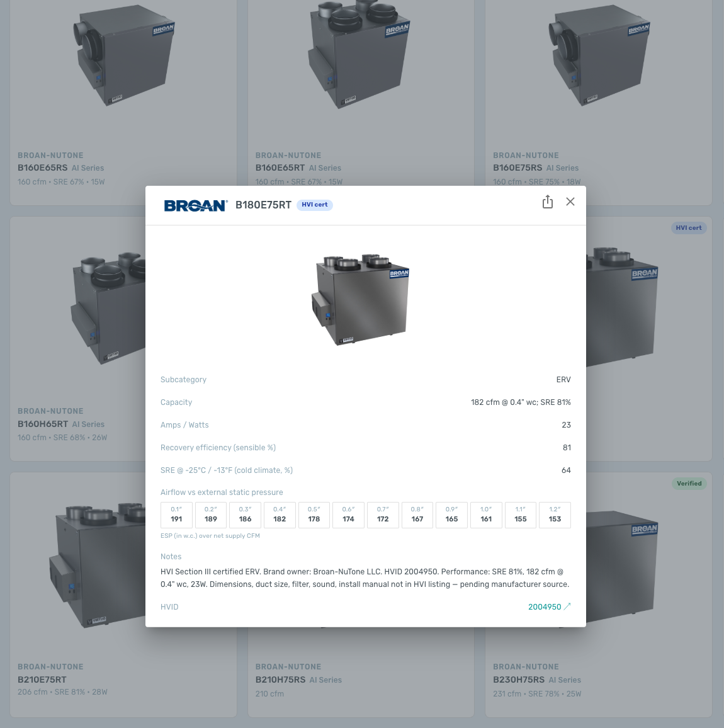Click '160 cfm • SRE 67% • 15W' under B160E65RS

[x=61, y=182]
